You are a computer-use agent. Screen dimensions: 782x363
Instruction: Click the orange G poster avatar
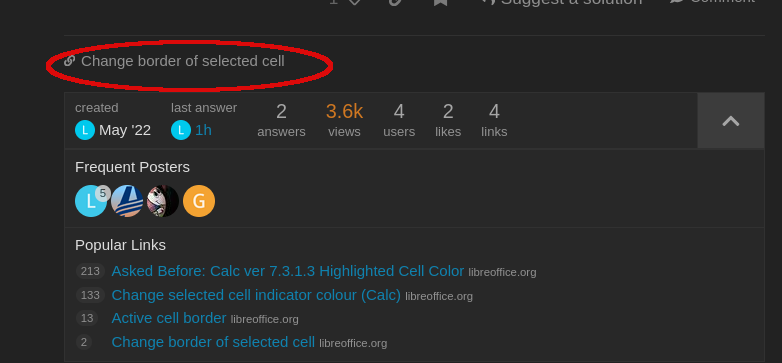199,201
